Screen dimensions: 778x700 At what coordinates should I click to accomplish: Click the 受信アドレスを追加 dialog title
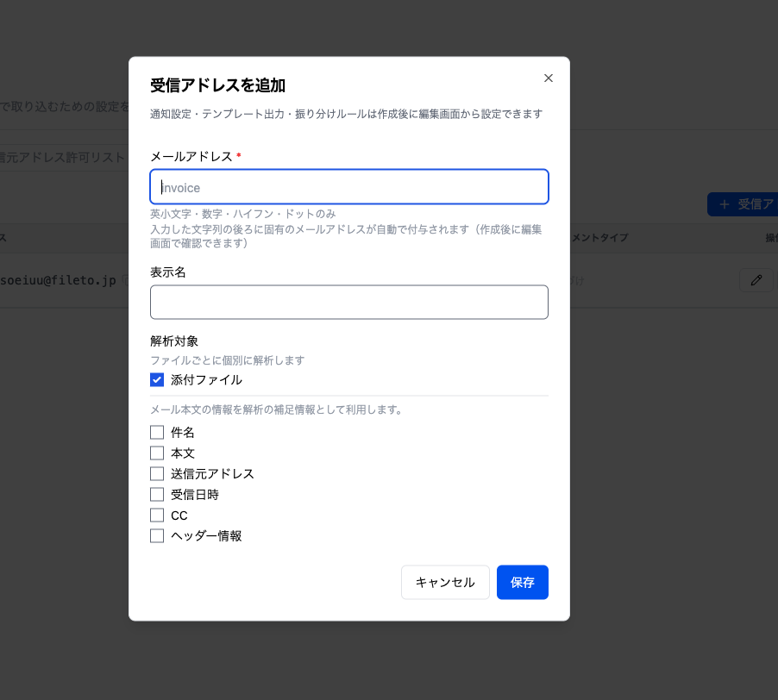pos(218,85)
